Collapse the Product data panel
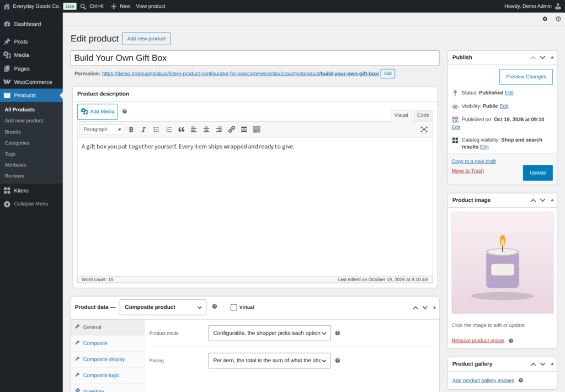This screenshot has width=565, height=392. coord(434,308)
